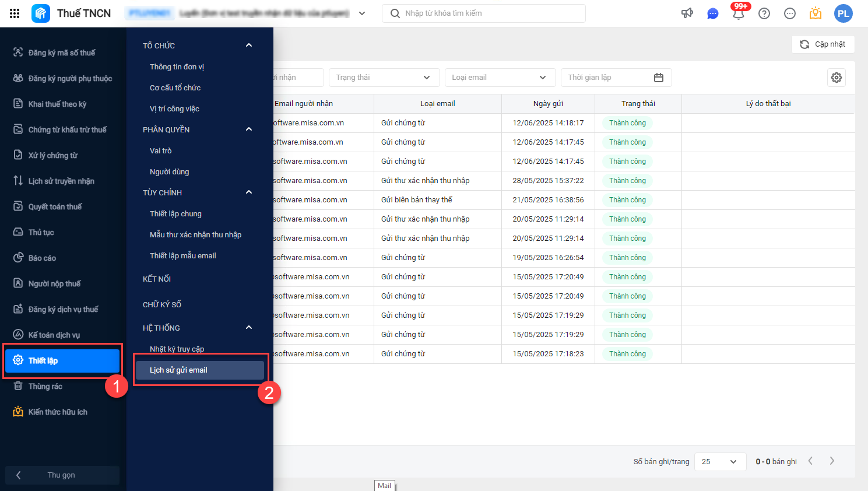Screen dimensions: 868x491
Task: Open Kế toán dịch vụ sidebar item
Action: pyautogui.click(x=62, y=335)
